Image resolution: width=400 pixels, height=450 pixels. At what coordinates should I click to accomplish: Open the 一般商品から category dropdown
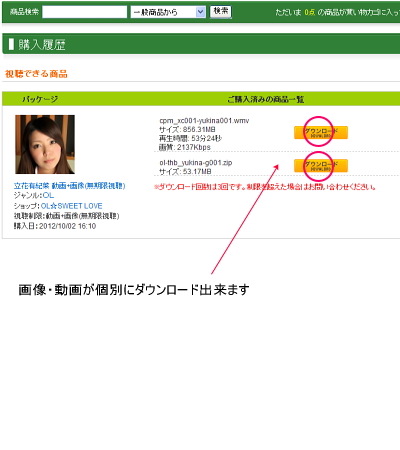point(168,12)
